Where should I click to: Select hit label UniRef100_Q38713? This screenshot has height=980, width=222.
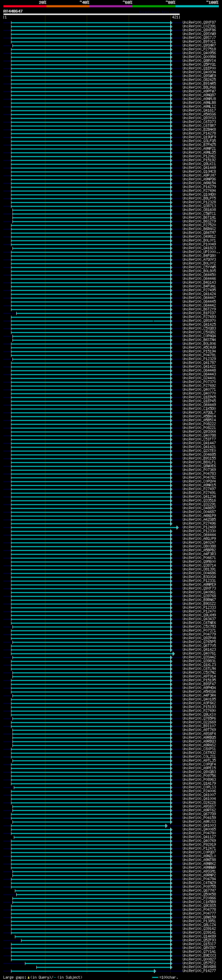click(x=199, y=206)
